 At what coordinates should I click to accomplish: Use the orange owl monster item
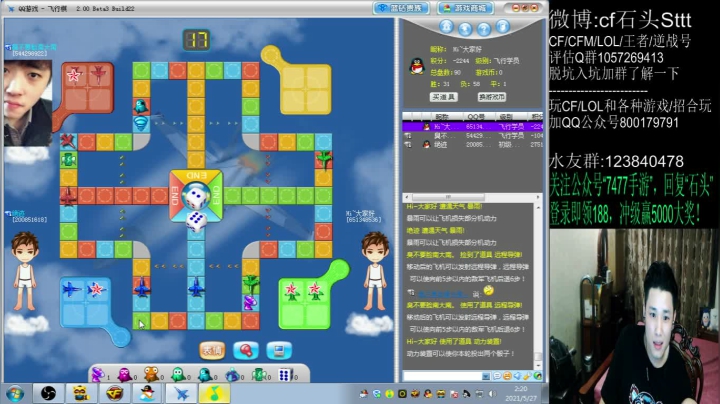[151, 374]
